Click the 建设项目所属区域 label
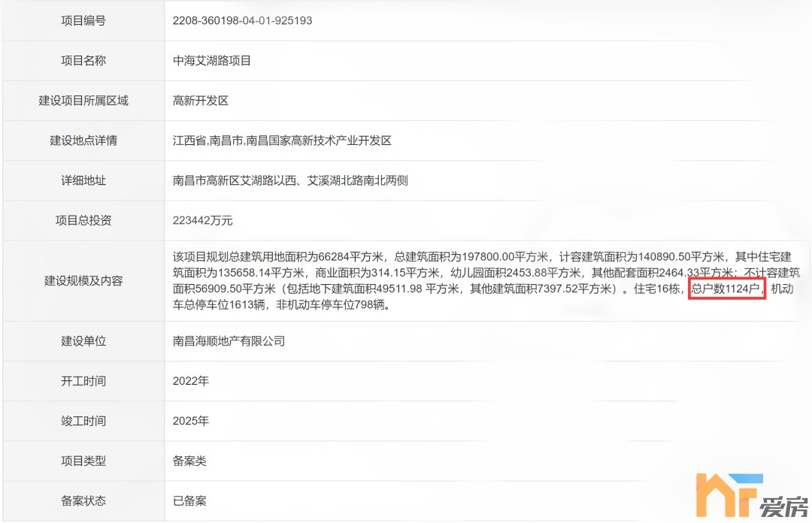 [83, 101]
